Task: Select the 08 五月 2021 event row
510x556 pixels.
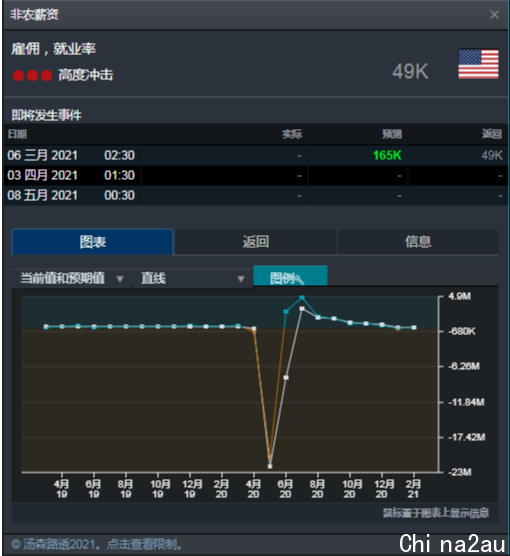Action: point(255,195)
